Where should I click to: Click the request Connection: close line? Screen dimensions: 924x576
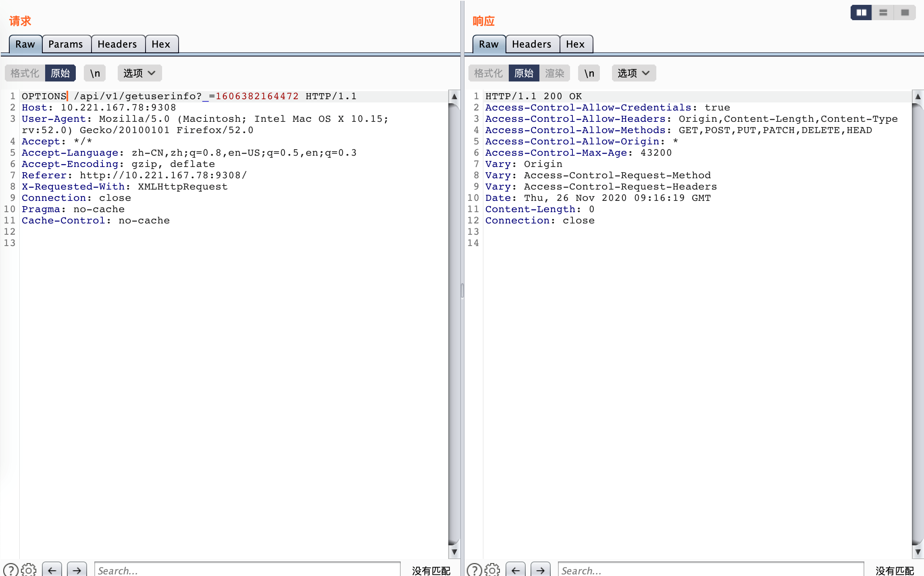pos(76,198)
